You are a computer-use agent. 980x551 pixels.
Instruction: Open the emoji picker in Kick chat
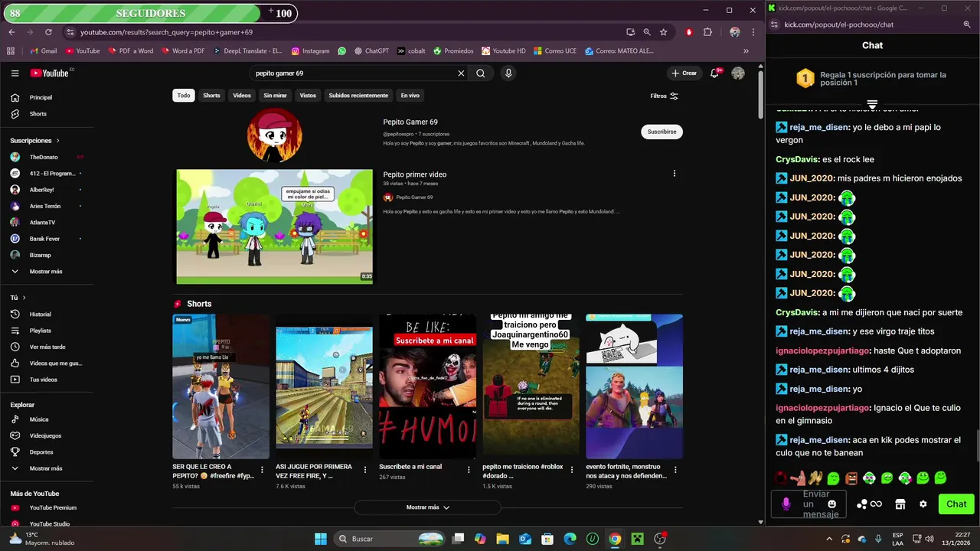point(832,504)
